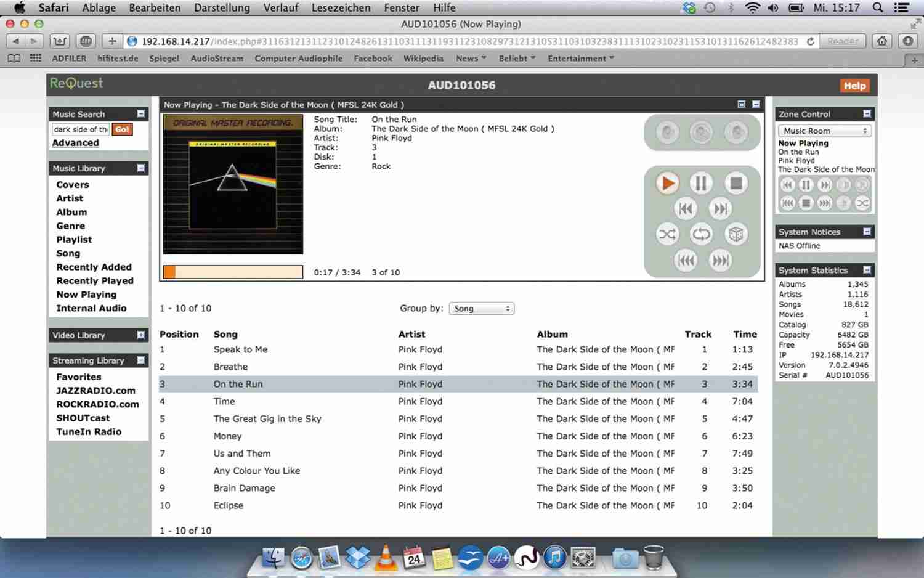Pause playback with the large Pause button
The width and height of the screenshot is (924, 578).
pos(701,184)
